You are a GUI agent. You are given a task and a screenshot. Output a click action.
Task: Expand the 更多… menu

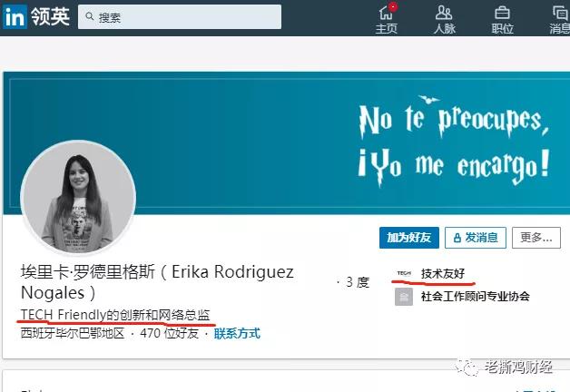(x=536, y=238)
